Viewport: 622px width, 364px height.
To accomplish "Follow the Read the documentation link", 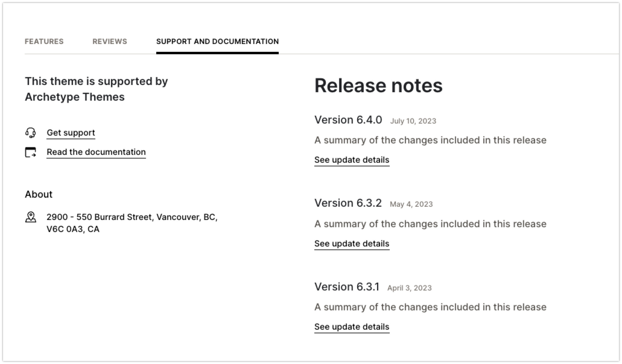I will click(96, 152).
